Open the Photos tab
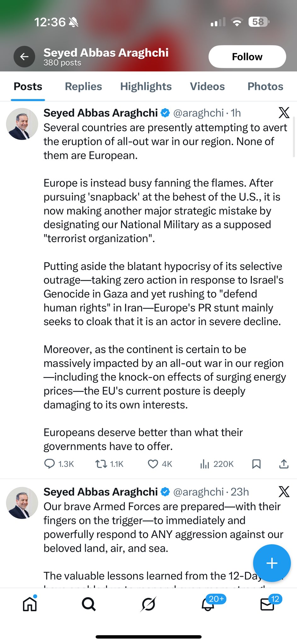Viewport: 297px width, 644px height. click(x=265, y=86)
